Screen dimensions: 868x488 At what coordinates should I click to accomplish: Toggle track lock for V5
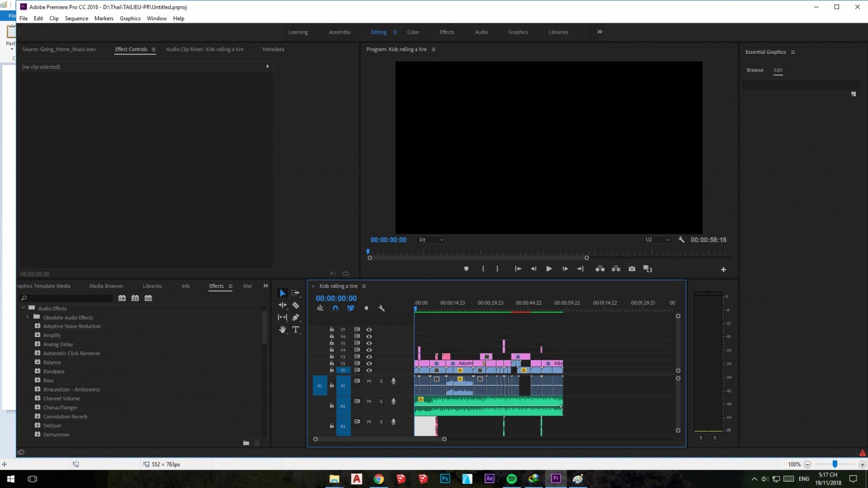(x=332, y=343)
